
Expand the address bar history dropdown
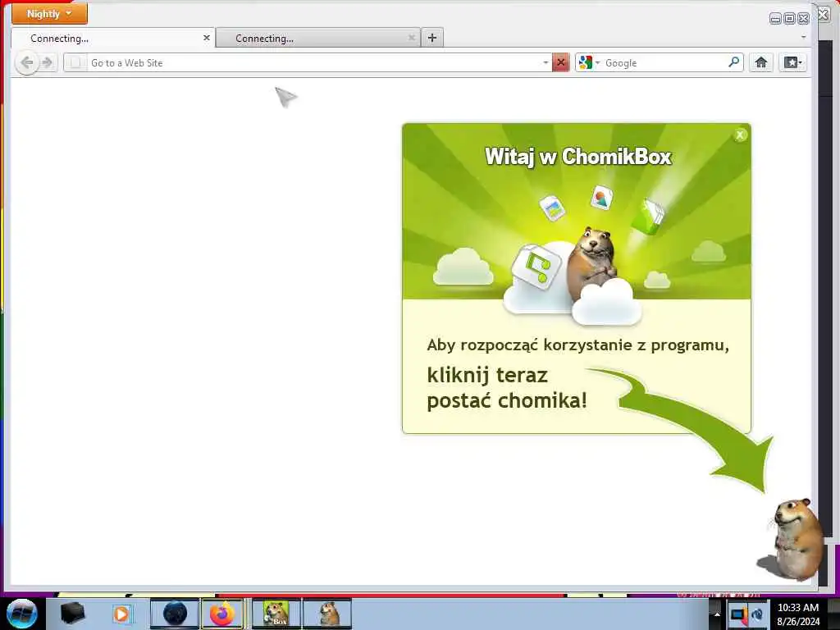(546, 62)
